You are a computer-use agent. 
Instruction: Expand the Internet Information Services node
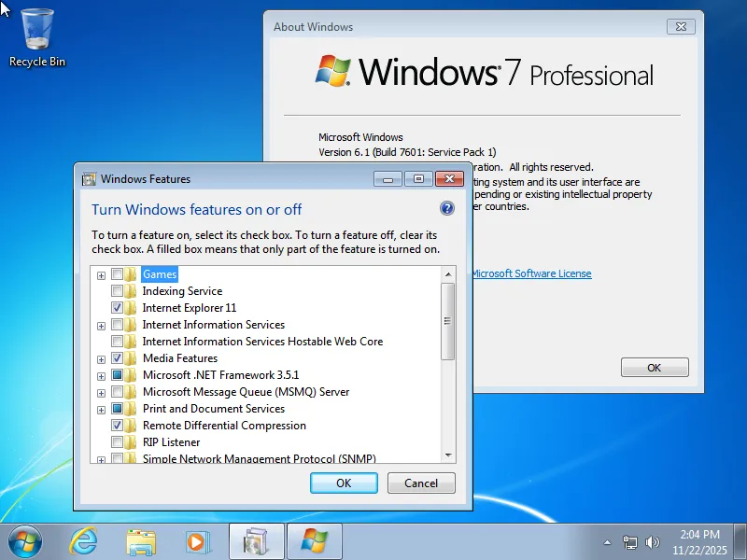pos(101,326)
